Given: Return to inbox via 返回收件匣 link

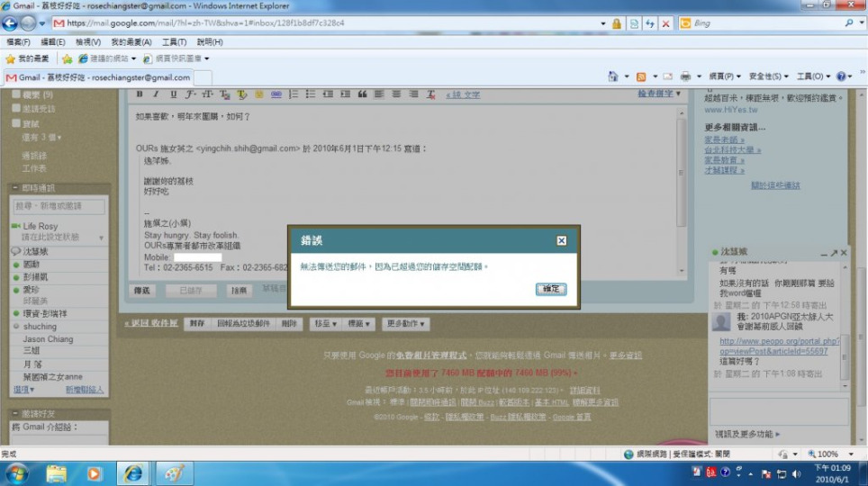Looking at the screenshot, I should pos(151,323).
